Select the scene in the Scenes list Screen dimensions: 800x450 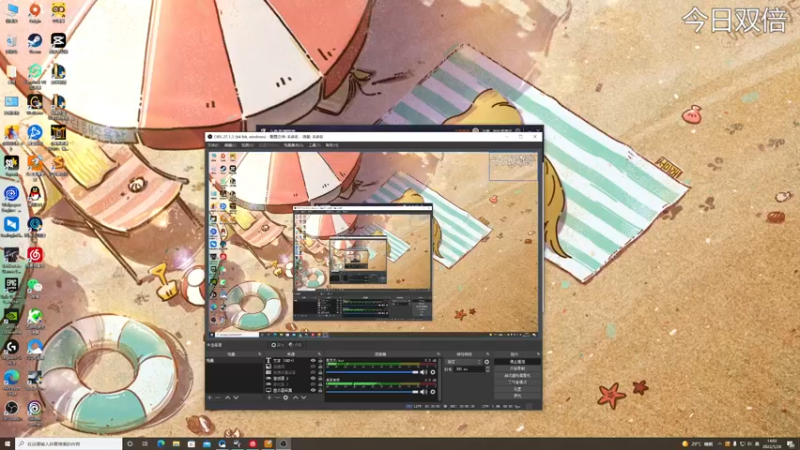(234, 361)
